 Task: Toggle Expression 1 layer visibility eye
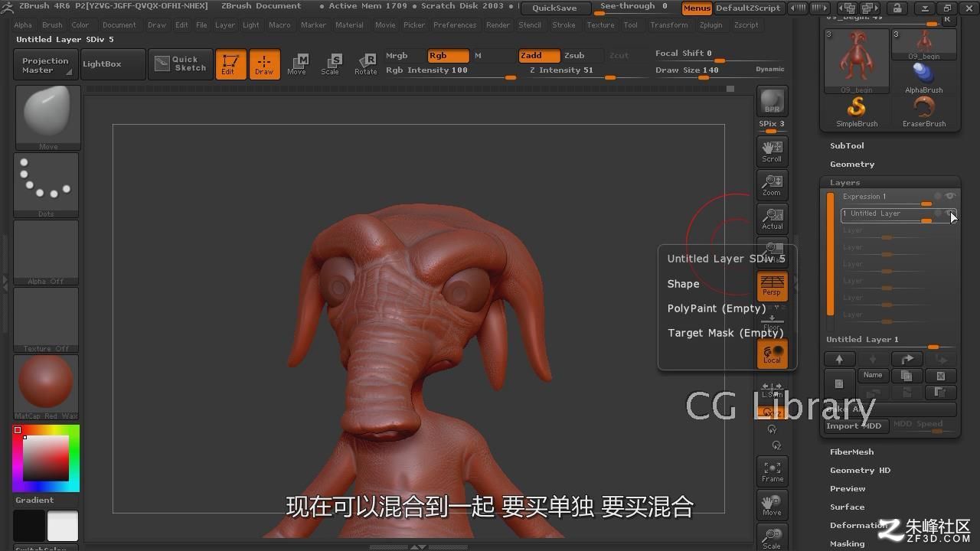950,196
